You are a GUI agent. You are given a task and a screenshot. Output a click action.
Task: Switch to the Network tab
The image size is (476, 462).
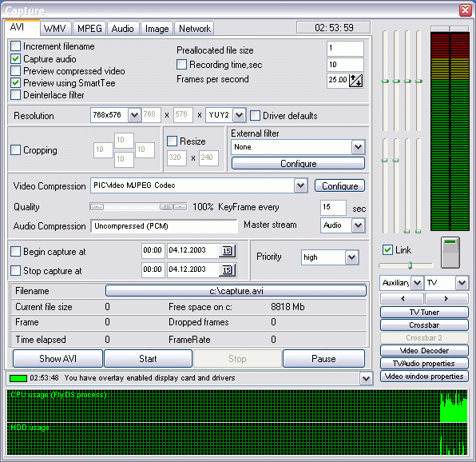(x=195, y=29)
